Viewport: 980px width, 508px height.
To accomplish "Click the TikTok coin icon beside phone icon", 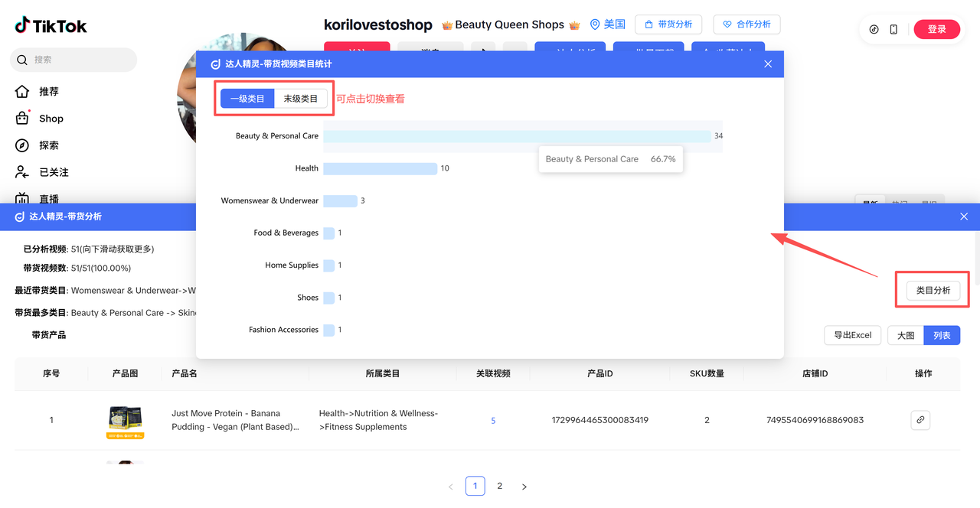I will pos(874,29).
